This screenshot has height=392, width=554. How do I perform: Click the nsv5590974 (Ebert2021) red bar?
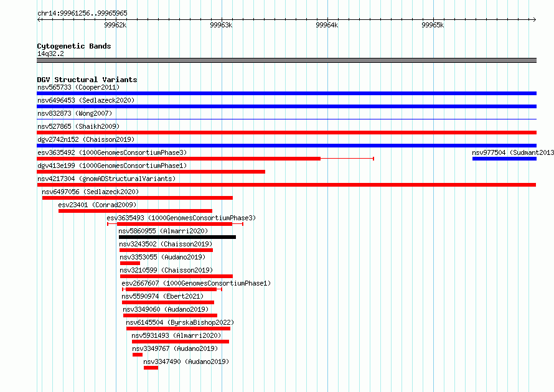(168, 302)
